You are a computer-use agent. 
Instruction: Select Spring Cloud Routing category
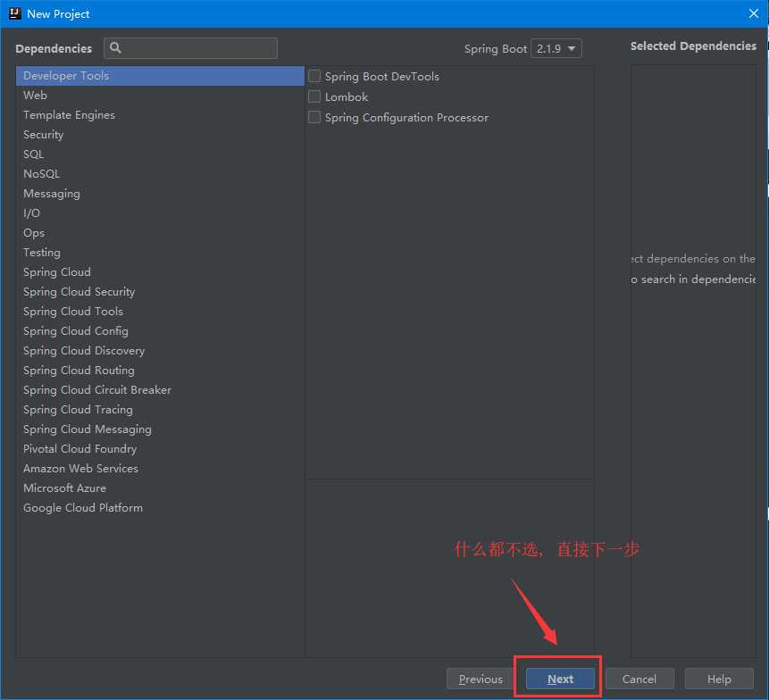pos(161,371)
